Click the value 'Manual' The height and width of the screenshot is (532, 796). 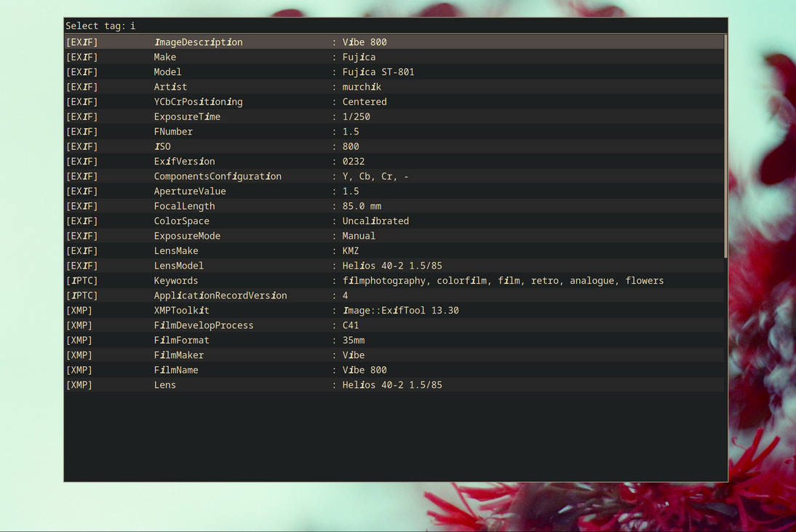[359, 236]
